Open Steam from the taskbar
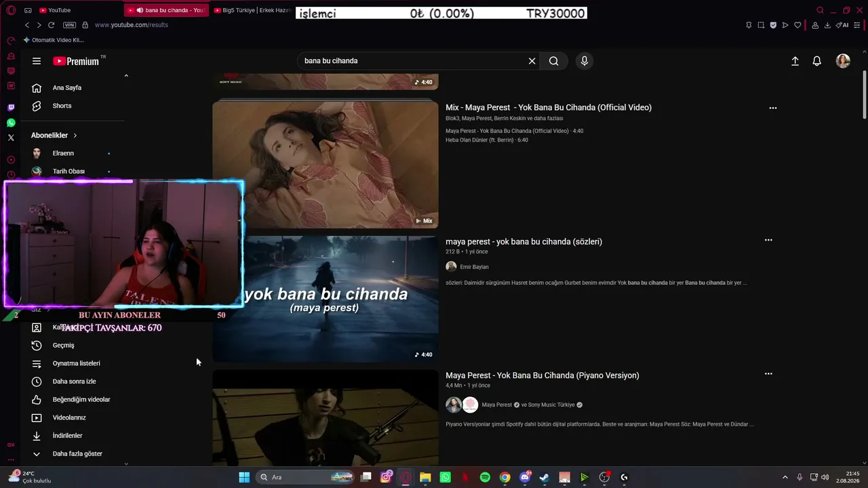The height and width of the screenshot is (488, 868). tap(544, 477)
